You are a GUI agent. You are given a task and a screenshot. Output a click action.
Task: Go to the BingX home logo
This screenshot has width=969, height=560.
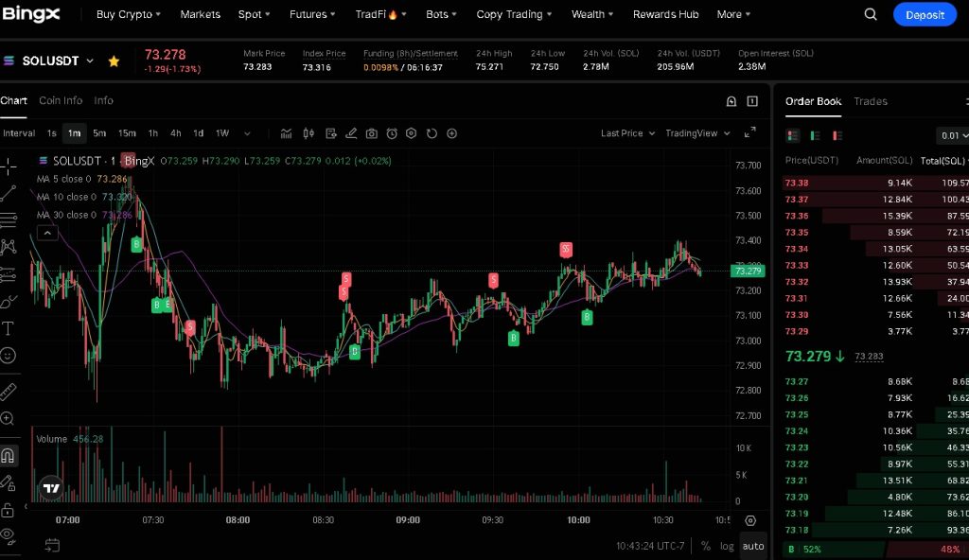coord(31,13)
